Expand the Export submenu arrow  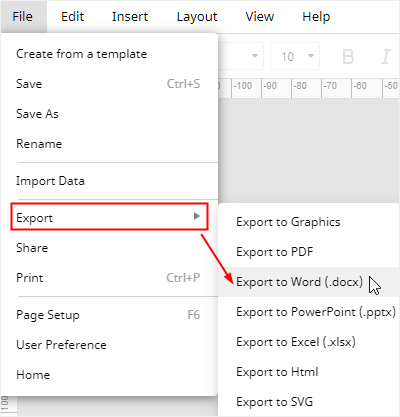click(197, 216)
